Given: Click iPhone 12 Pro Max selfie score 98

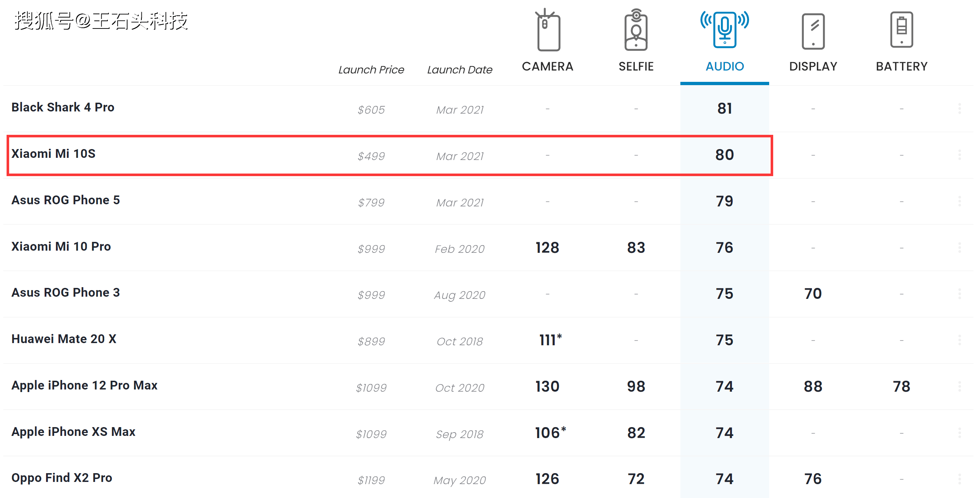Looking at the screenshot, I should click(636, 387).
